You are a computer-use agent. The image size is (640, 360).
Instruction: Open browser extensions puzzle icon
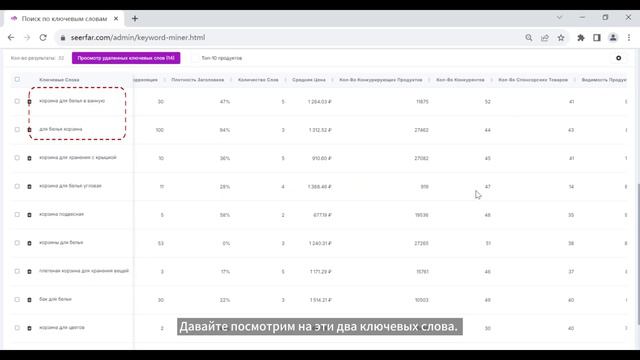click(581, 38)
